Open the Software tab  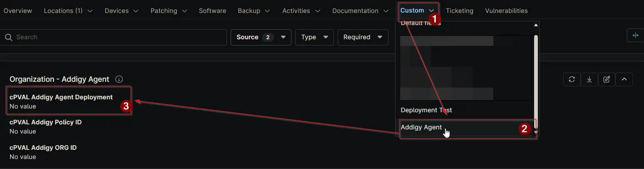point(212,11)
